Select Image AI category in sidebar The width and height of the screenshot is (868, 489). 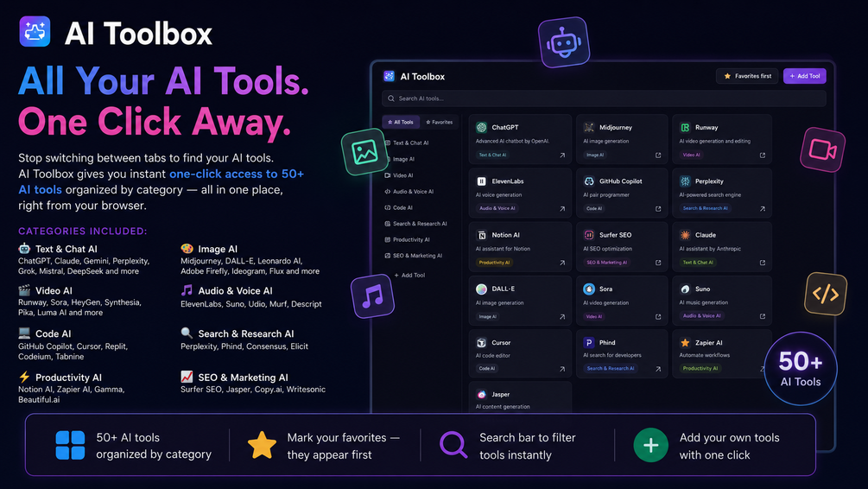point(400,159)
